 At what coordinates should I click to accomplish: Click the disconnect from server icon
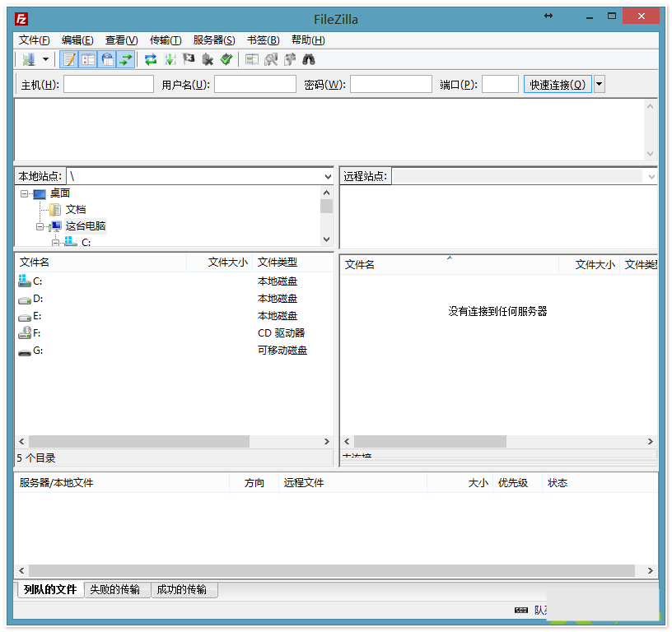[x=208, y=59]
